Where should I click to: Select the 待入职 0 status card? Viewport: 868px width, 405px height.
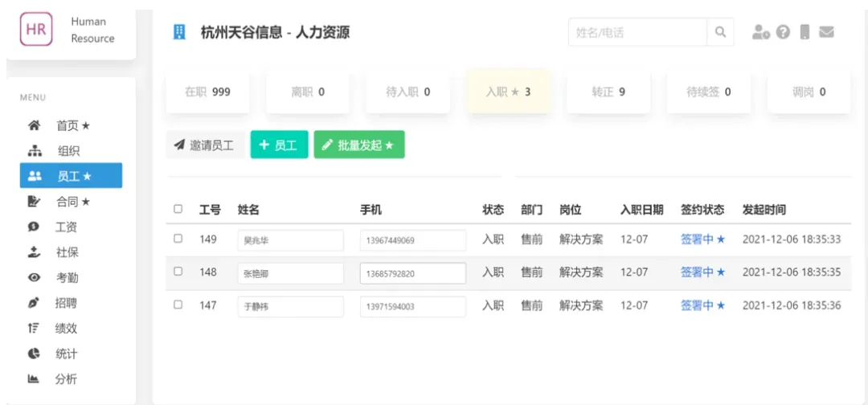click(408, 92)
